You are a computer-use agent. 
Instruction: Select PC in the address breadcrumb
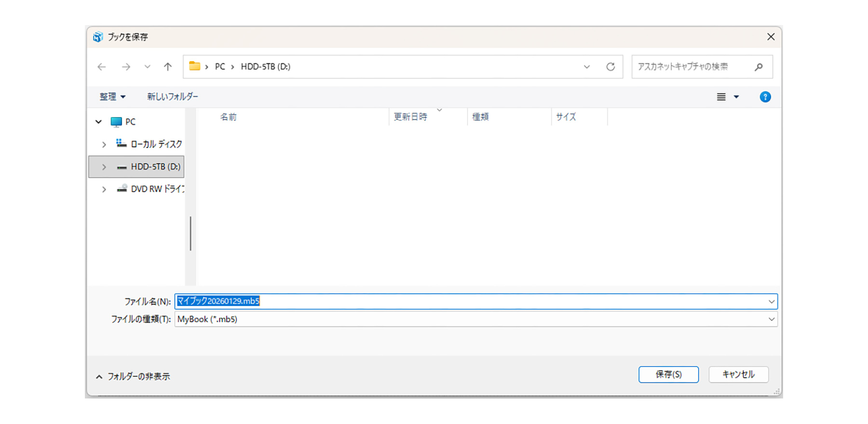[x=220, y=66]
